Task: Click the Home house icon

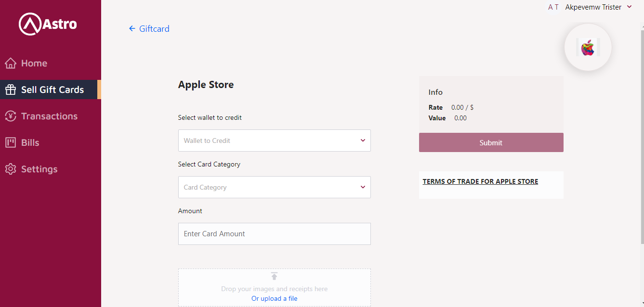Action: click(11, 63)
